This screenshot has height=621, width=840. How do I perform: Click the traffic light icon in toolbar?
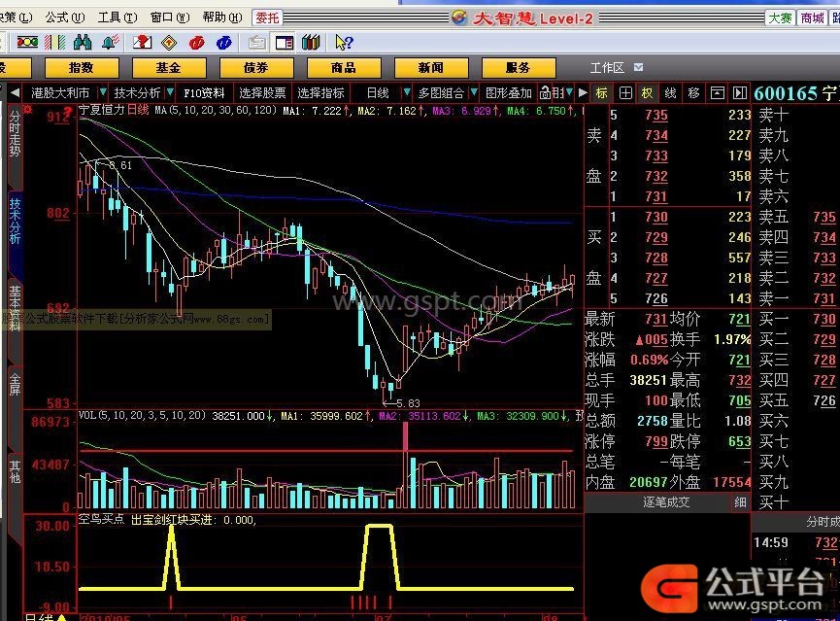point(27,43)
